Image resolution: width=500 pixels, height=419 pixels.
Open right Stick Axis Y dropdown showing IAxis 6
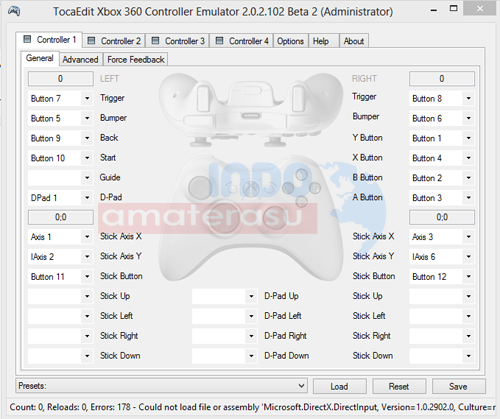[442, 257]
